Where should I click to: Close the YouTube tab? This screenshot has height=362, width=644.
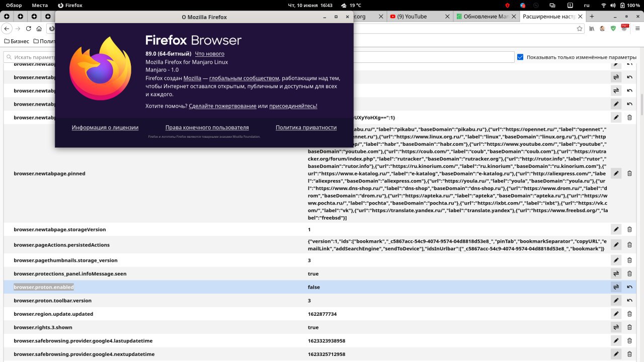pos(447,17)
